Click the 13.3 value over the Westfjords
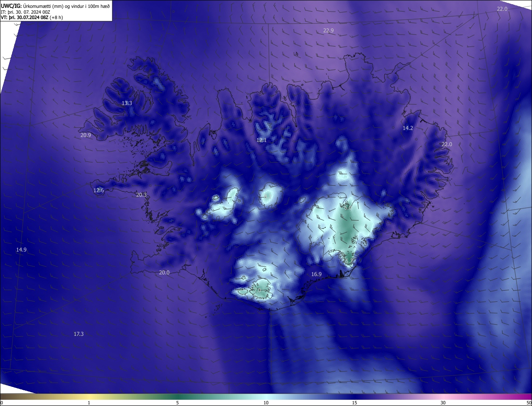This screenshot has width=532, height=406. (x=127, y=103)
